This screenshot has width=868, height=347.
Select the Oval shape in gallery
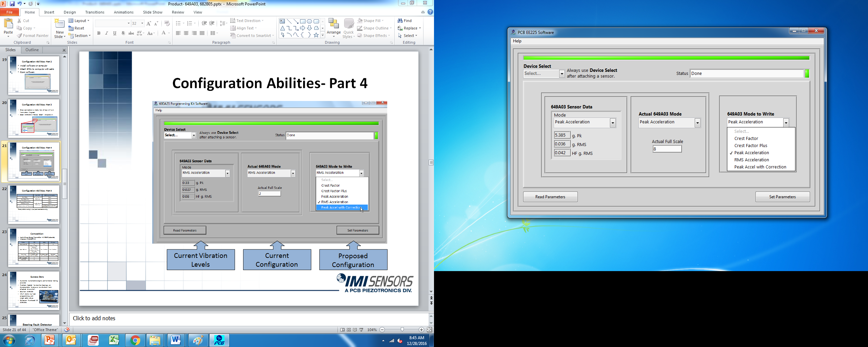pyautogui.click(x=310, y=21)
